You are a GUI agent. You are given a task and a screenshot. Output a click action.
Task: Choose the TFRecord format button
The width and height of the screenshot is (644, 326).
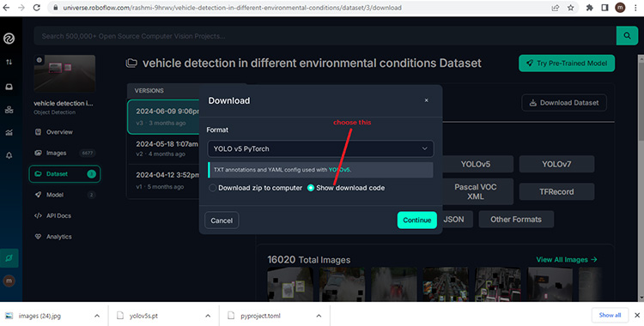coord(556,192)
